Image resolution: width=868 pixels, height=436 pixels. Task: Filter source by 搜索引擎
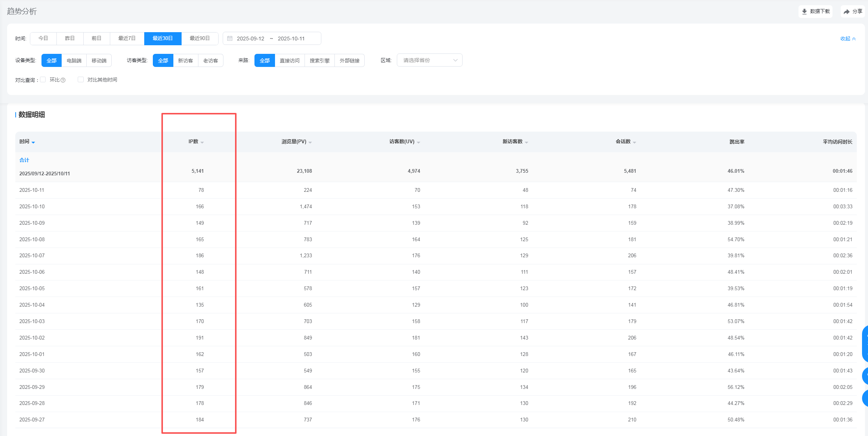click(x=319, y=61)
